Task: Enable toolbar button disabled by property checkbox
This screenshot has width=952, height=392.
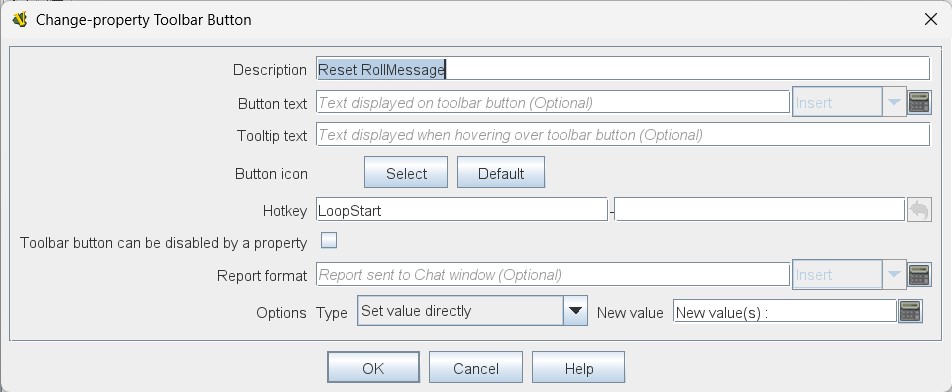Action: (329, 241)
